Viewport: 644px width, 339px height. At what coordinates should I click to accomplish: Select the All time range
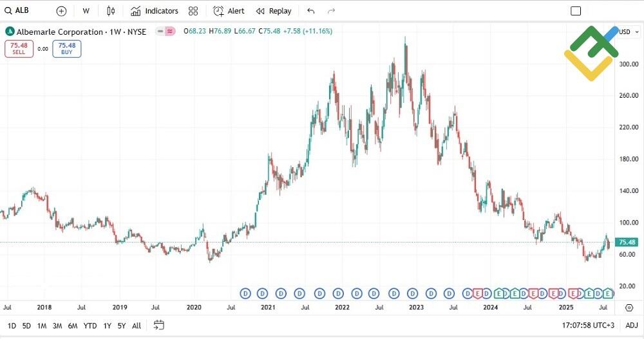[137, 326]
